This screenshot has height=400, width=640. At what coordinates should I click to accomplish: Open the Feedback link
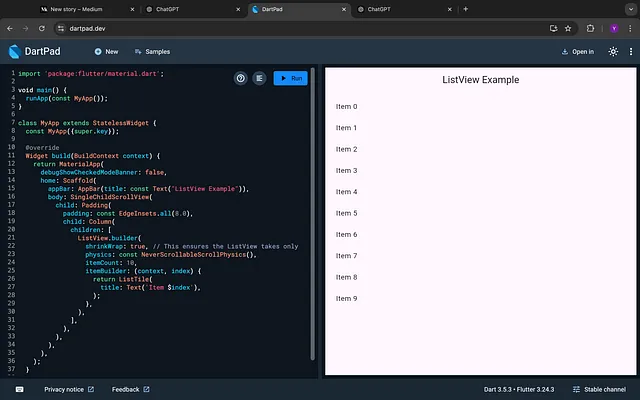pyautogui.click(x=131, y=389)
